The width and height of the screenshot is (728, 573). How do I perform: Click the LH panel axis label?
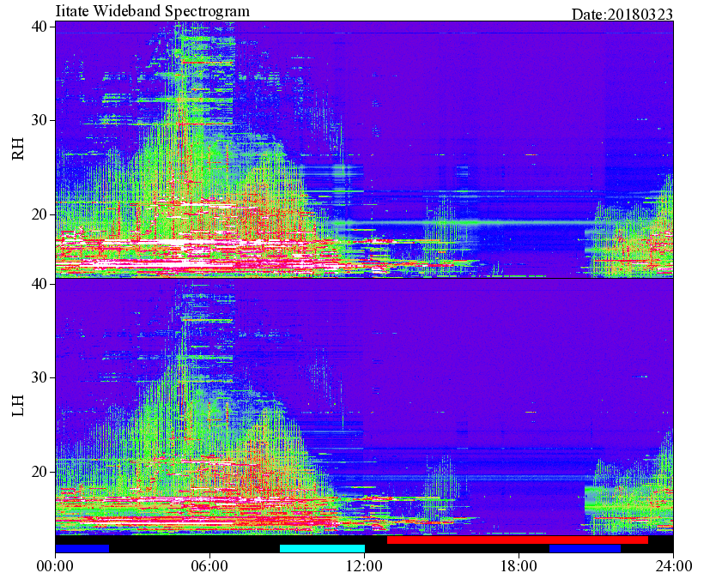[18, 405]
